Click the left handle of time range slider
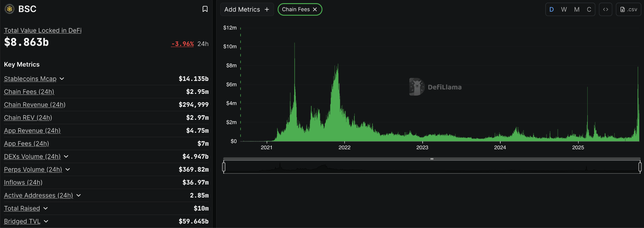Viewport: 644px width, 228px height. coord(224,167)
